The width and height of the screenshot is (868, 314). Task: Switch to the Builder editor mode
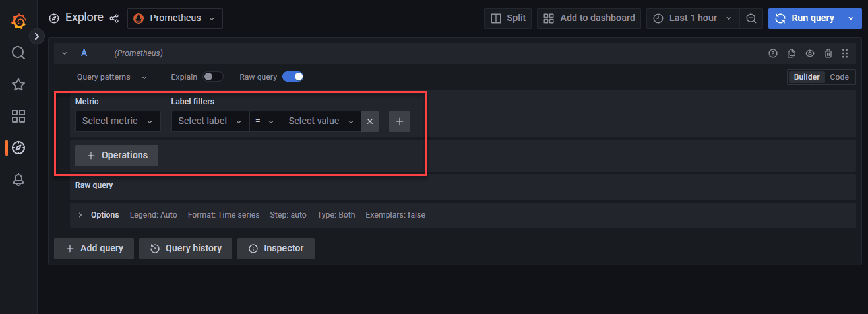pos(806,77)
